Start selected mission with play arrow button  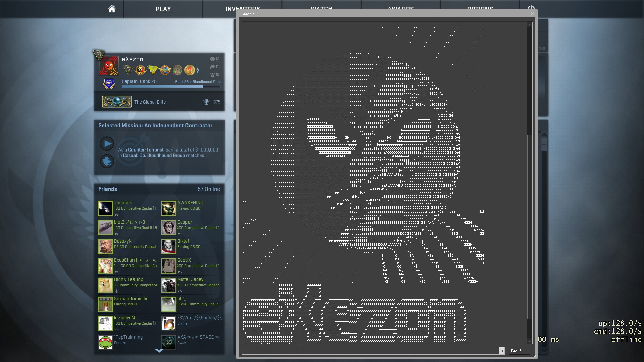(107, 144)
